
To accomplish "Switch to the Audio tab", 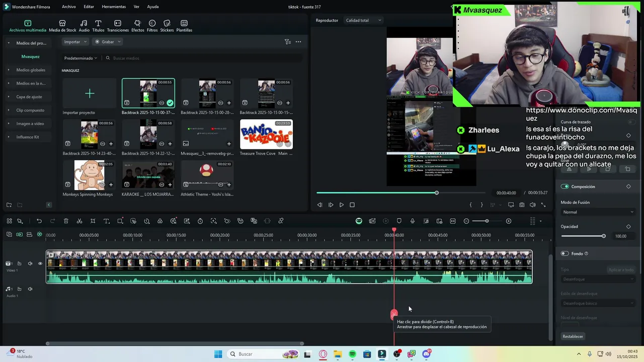I will click(84, 26).
